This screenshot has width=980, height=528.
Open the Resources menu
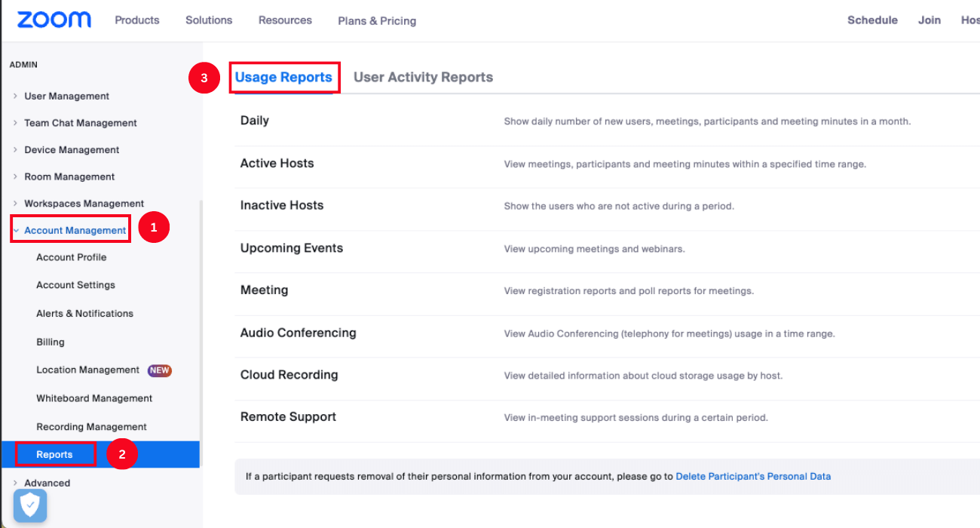[285, 20]
